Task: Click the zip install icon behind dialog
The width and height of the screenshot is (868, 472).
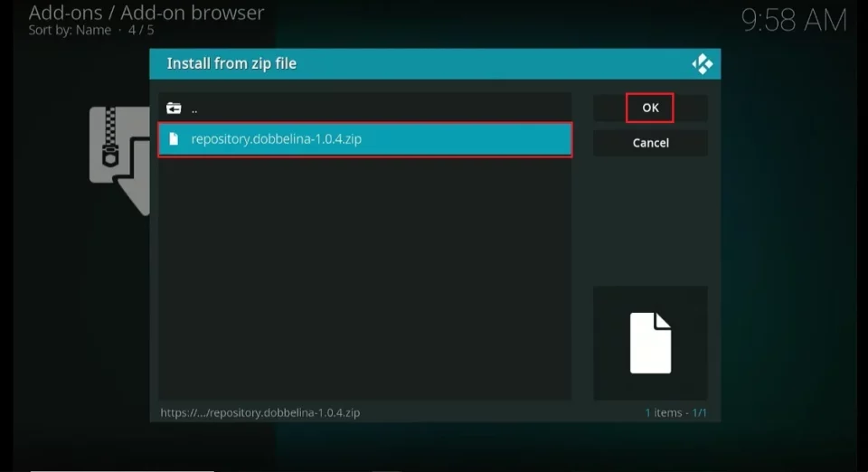Action: click(119, 160)
